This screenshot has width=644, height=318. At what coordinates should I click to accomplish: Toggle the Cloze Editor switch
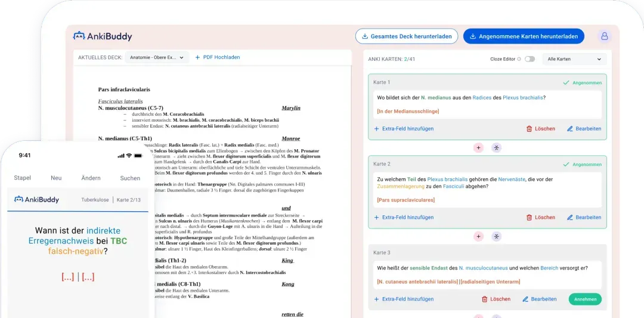coord(530,59)
